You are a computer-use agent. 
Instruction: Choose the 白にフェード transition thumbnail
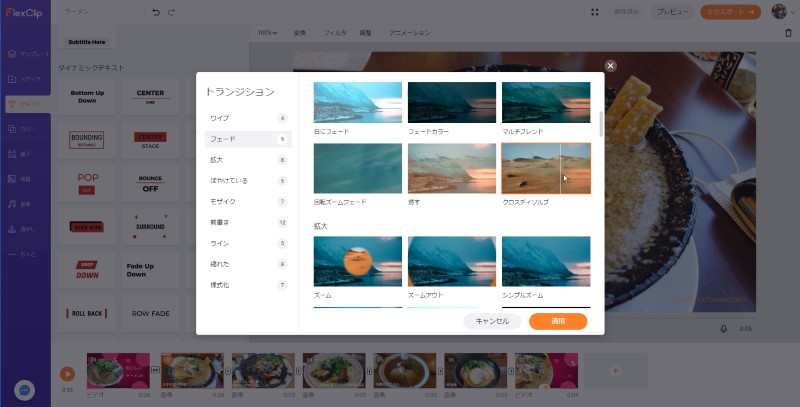[358, 102]
